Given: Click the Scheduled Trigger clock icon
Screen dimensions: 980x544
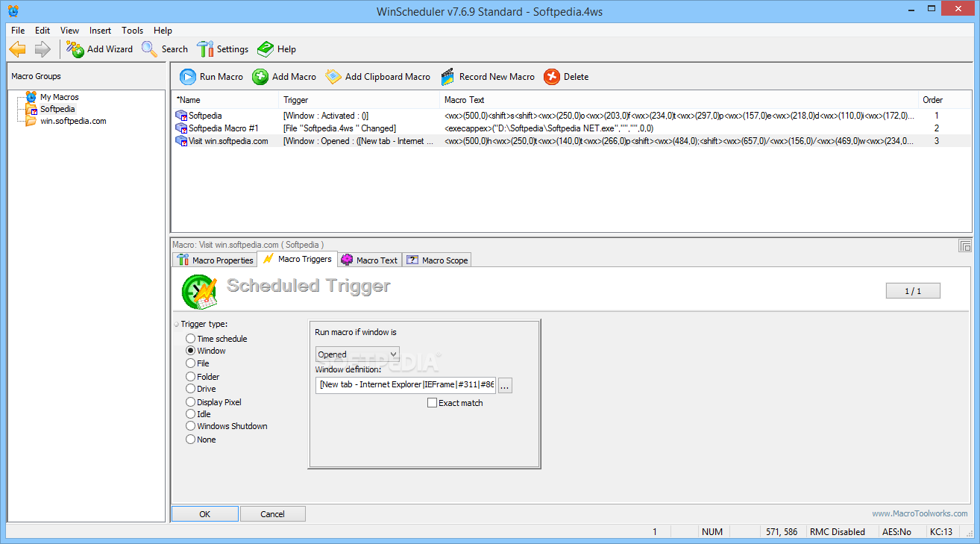Looking at the screenshot, I should (200, 292).
